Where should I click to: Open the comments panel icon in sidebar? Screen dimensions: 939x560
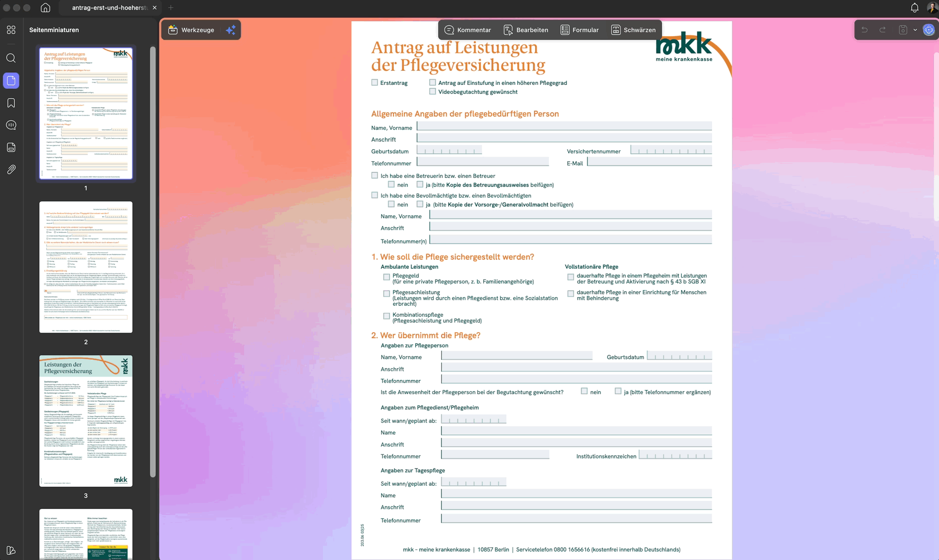(11, 125)
